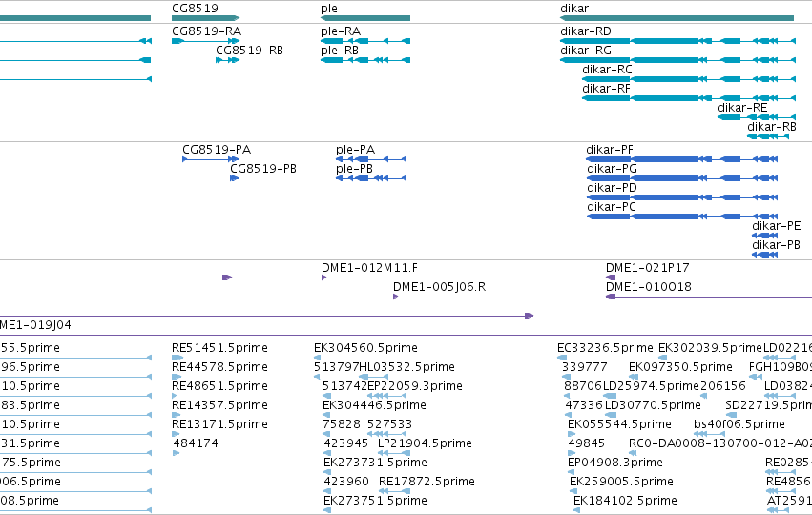Select the CG8519 gene label

(x=195, y=9)
